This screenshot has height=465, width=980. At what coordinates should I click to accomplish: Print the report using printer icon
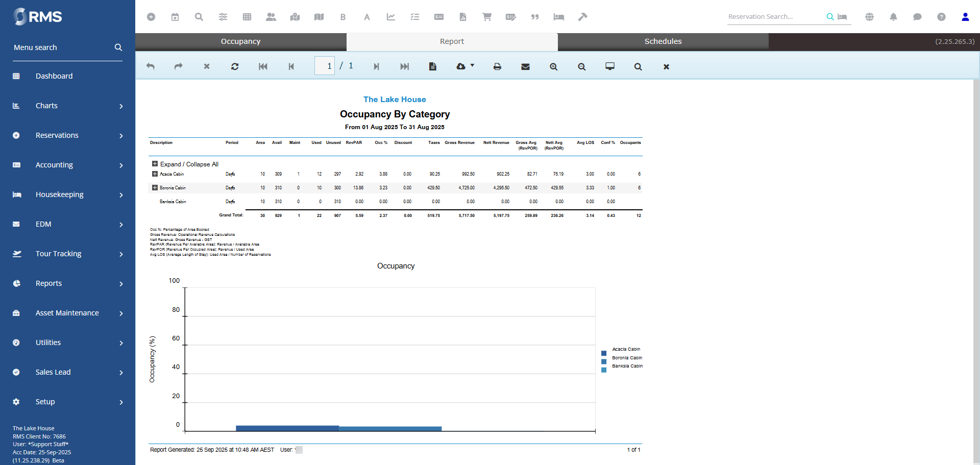pos(497,66)
